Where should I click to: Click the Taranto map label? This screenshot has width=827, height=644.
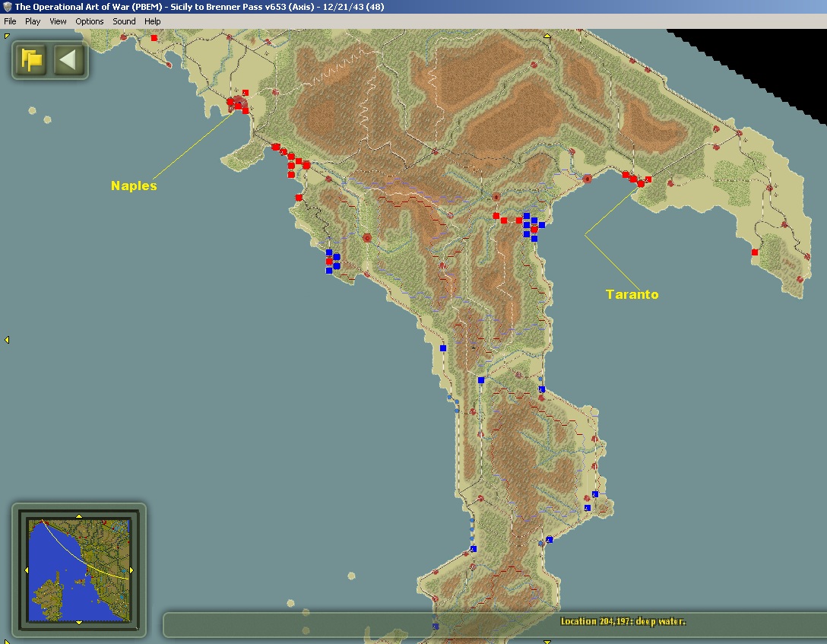point(632,294)
